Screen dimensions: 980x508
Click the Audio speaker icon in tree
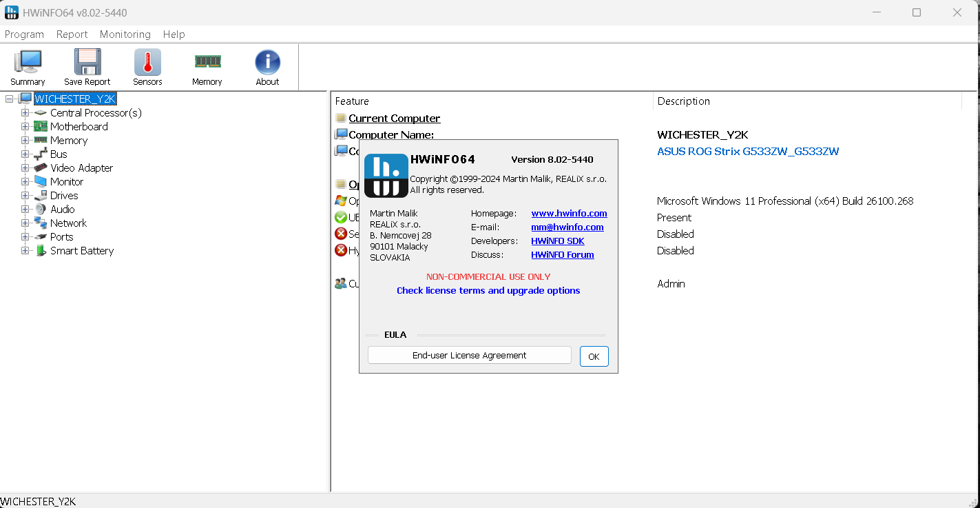[41, 210]
